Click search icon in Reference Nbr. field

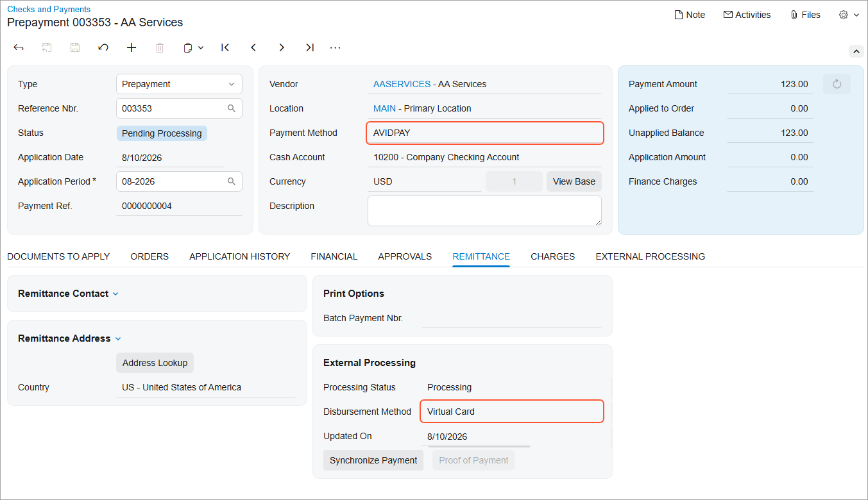tap(232, 108)
